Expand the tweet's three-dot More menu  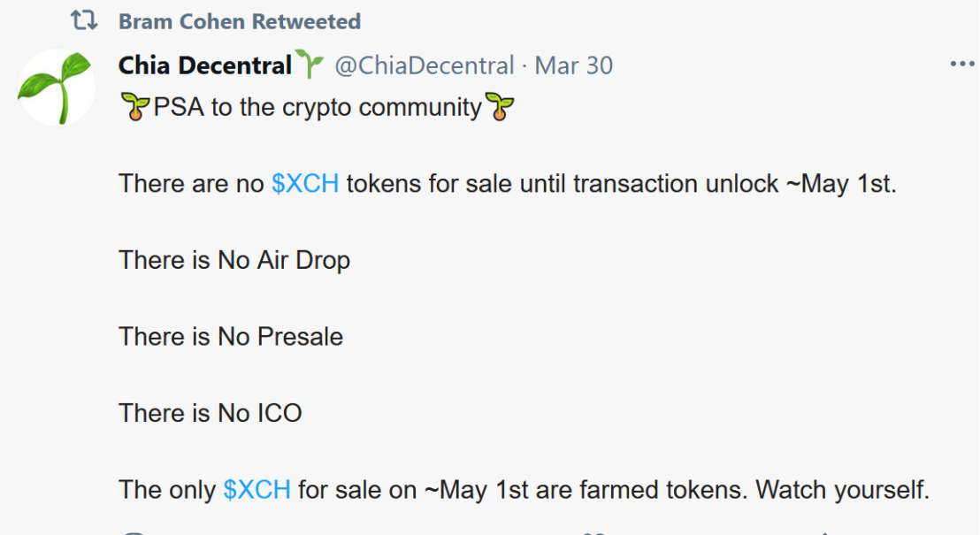click(x=961, y=65)
